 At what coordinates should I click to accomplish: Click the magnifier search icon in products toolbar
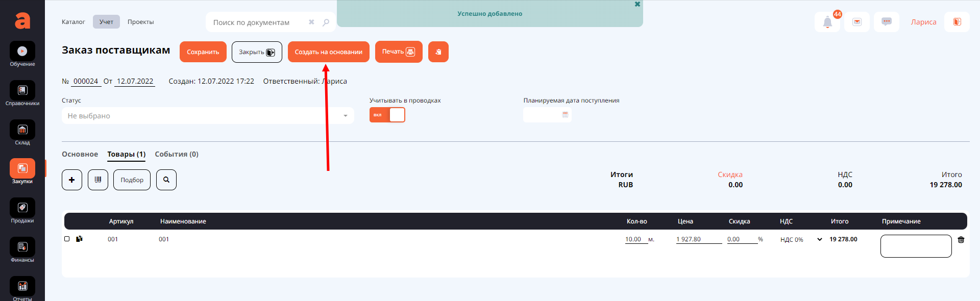point(166,180)
